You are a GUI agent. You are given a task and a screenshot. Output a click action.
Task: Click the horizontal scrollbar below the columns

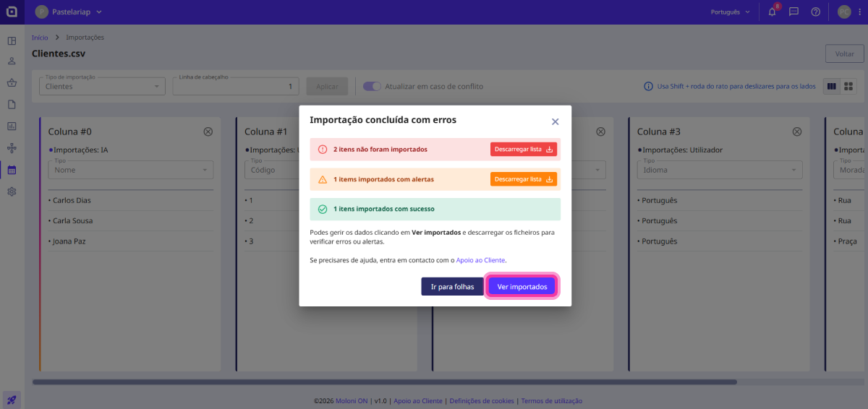click(x=384, y=382)
